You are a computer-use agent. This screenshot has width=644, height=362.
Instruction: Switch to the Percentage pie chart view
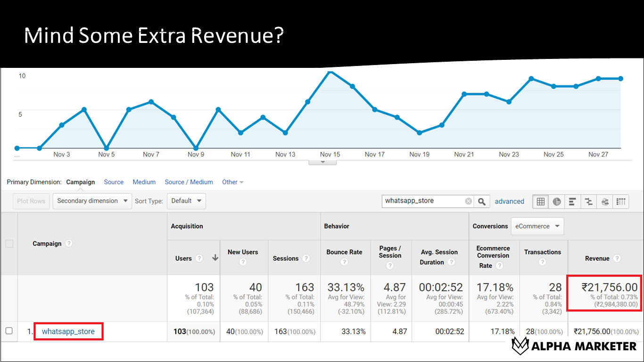557,201
